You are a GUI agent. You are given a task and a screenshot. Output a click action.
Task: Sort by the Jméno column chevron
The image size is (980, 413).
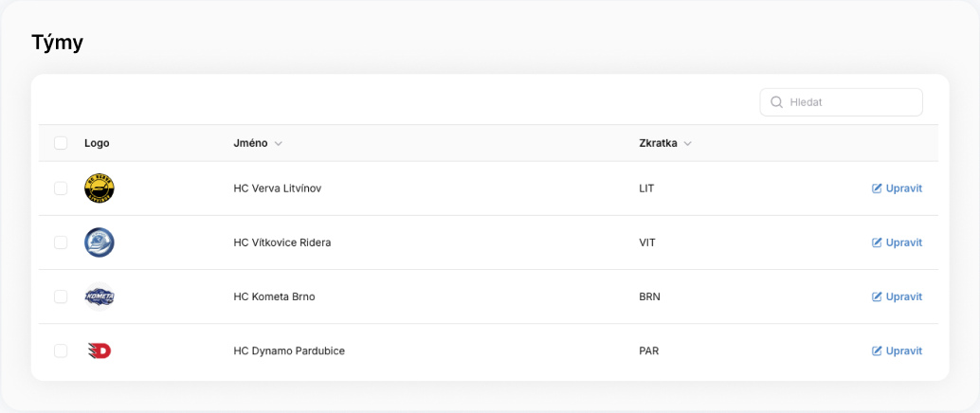(x=279, y=144)
